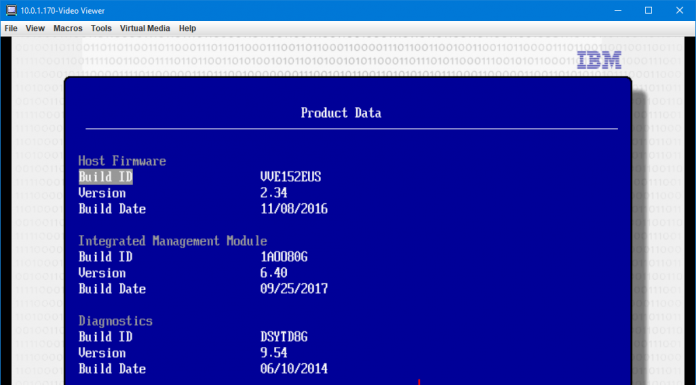696x385 pixels.
Task: Open the File menu
Action: 11,28
